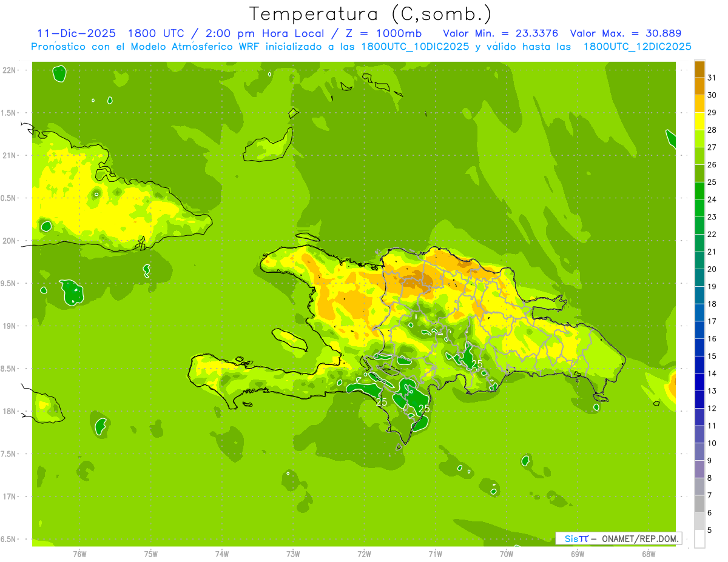This screenshot has width=728, height=562.
Task: Click the 76W longitude label
Action: point(79,554)
